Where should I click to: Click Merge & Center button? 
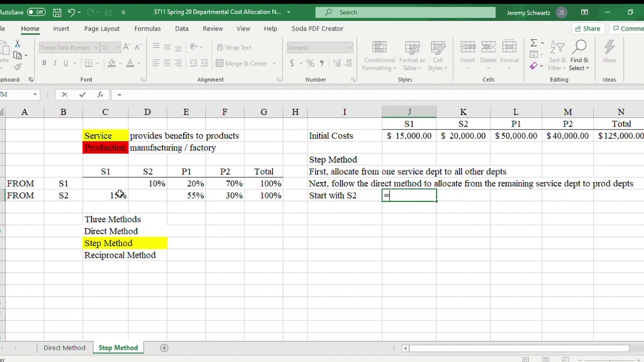point(242,63)
